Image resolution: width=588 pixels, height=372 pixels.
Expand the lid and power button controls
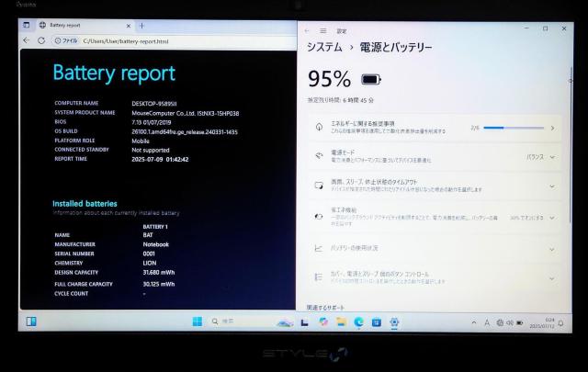coord(552,278)
